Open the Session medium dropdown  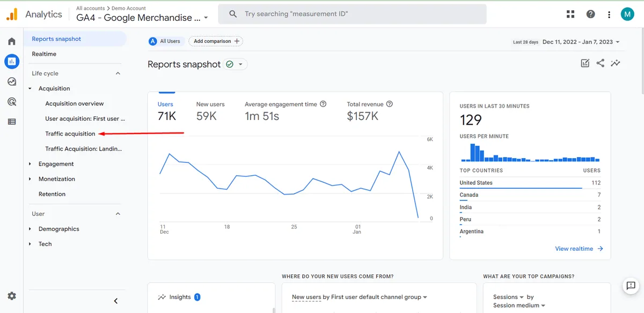point(519,305)
